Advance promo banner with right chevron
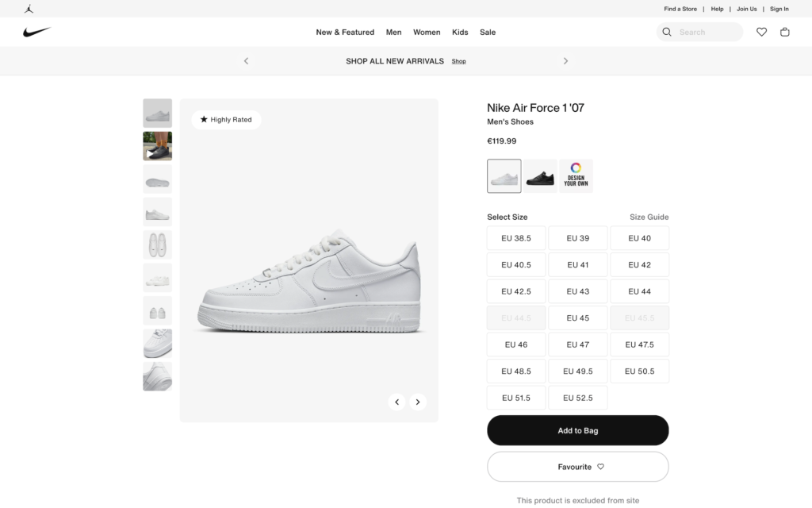 coord(565,61)
